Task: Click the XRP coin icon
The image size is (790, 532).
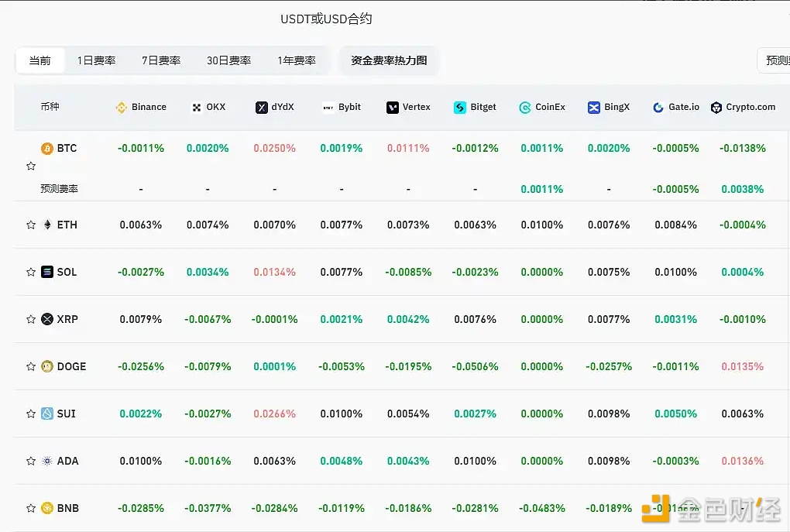Action: (46, 319)
